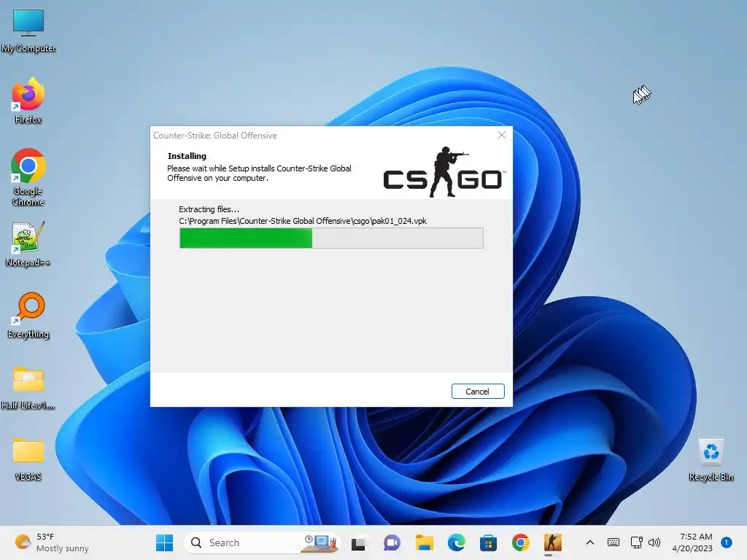Select the Half Life folder on desktop

pos(28,388)
